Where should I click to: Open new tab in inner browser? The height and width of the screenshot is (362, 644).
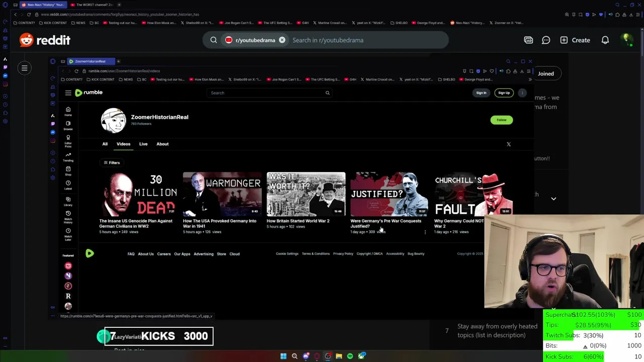click(118, 61)
